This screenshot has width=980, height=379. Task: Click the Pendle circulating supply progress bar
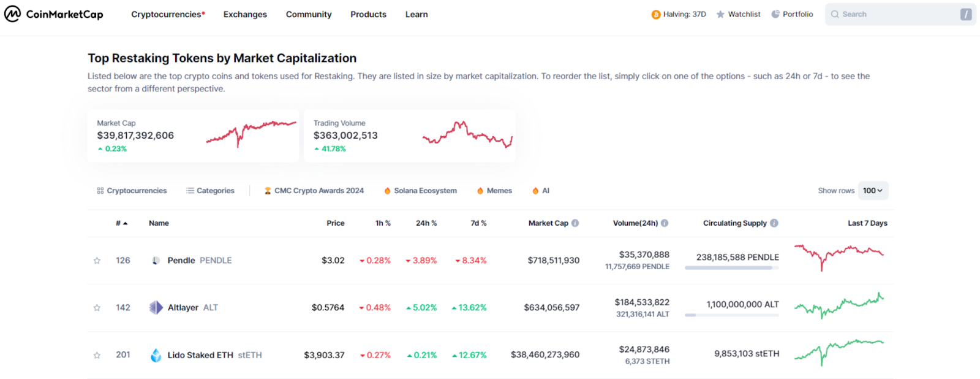732,268
